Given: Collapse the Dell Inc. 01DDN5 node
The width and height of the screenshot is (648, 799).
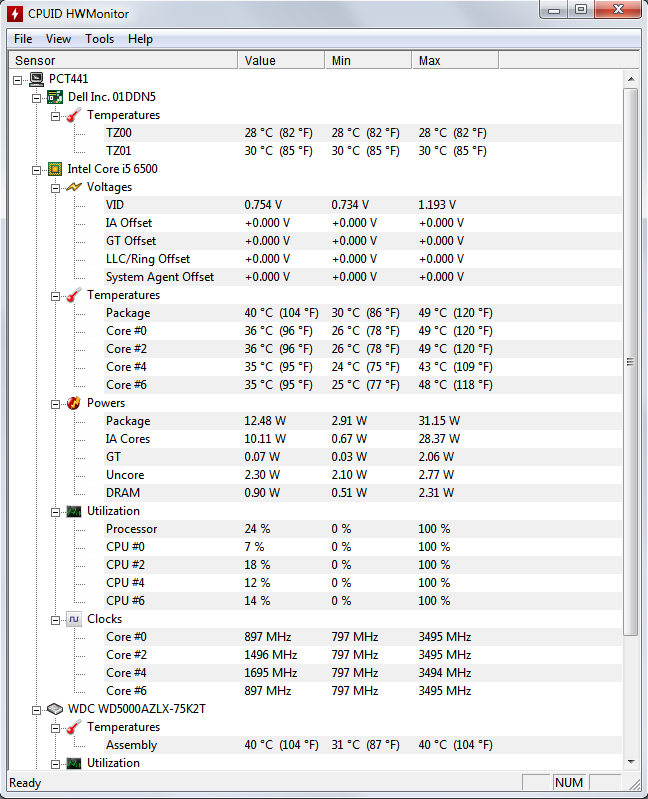Looking at the screenshot, I should tap(37, 98).
